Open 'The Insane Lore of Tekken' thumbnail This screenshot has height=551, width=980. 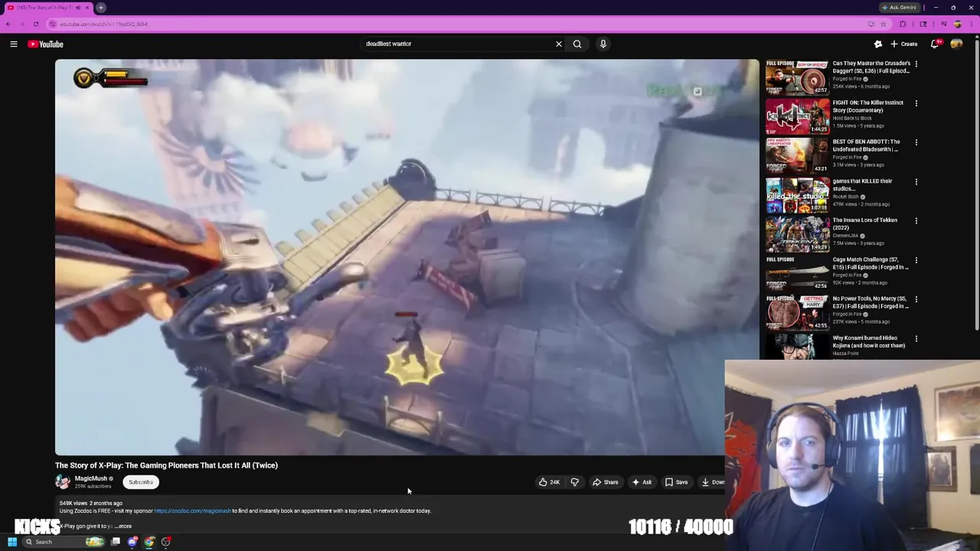pyautogui.click(x=797, y=233)
